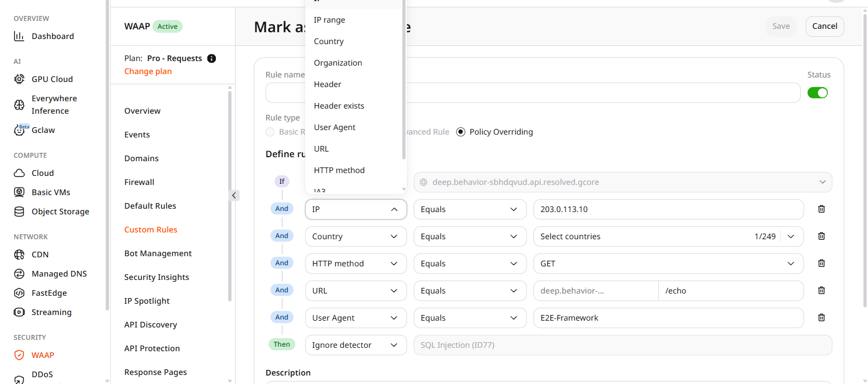Open the Ignore detector action dropdown
868x384 pixels.
pos(356,345)
